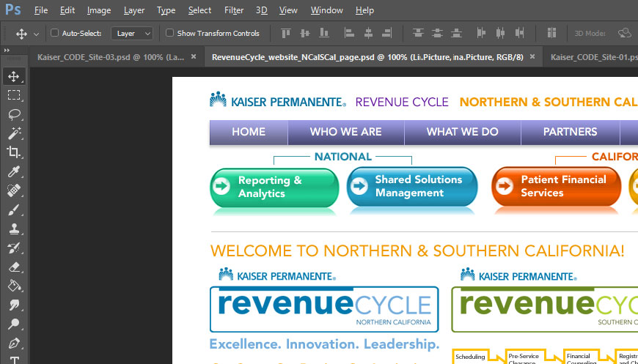Expand the toolbox with double-arrow

(7, 51)
